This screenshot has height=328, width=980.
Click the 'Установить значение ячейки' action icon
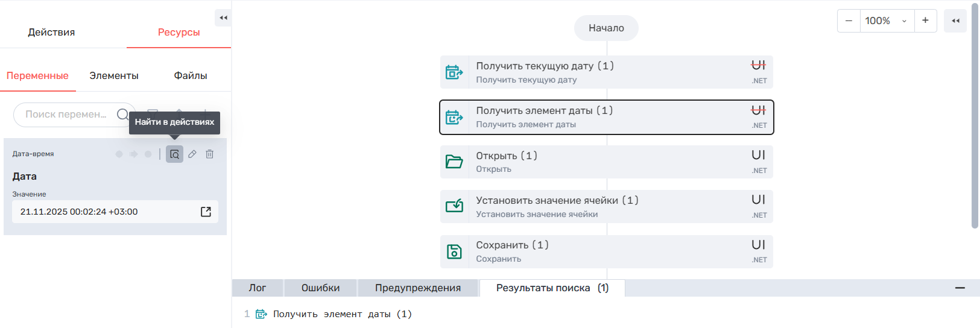[454, 206]
